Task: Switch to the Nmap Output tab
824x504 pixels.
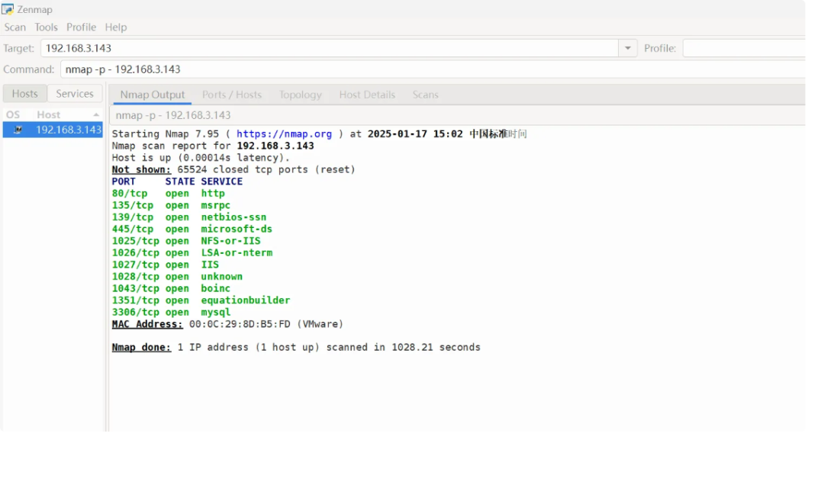Action: pos(153,95)
